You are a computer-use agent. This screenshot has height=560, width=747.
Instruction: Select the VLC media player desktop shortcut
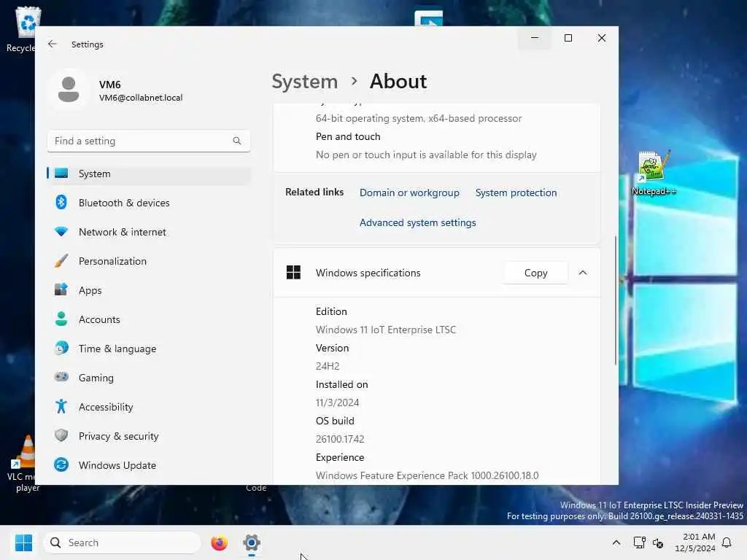pyautogui.click(x=21, y=464)
